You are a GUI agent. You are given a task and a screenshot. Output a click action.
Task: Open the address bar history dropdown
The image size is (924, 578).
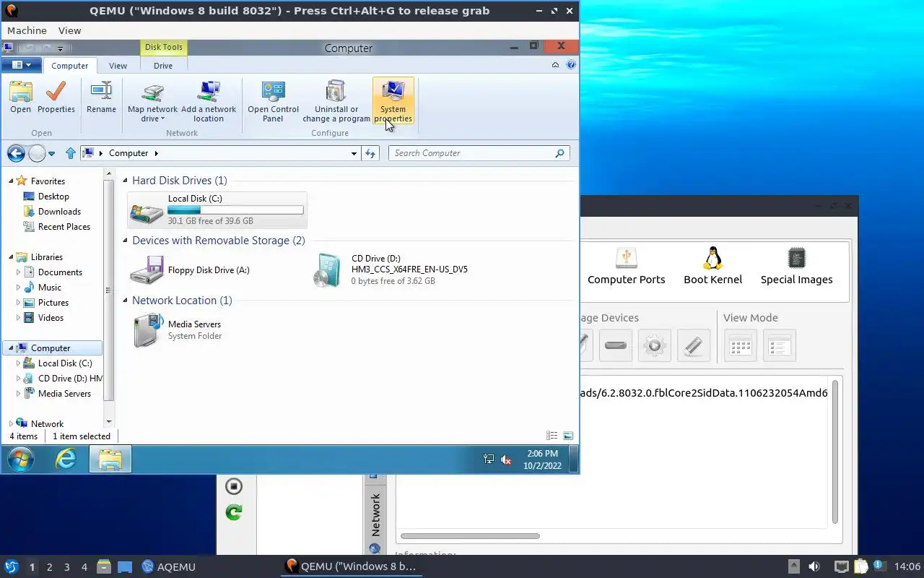pos(354,153)
